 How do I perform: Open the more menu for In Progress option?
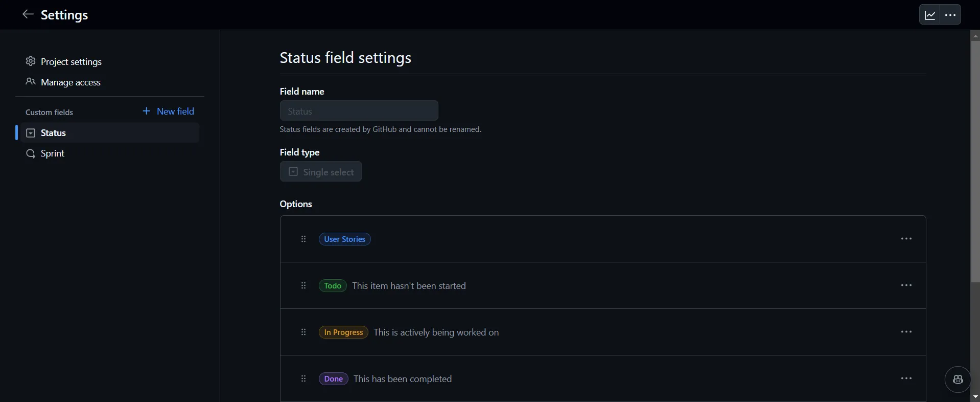906,332
